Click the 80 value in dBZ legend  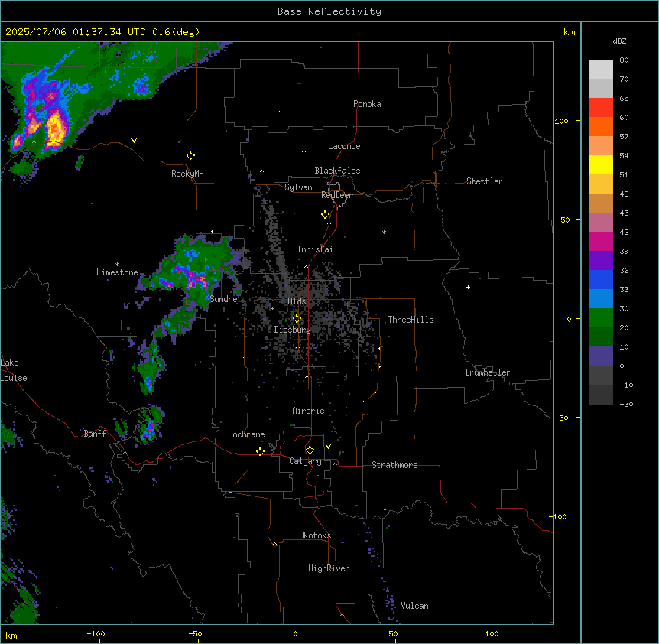624,60
